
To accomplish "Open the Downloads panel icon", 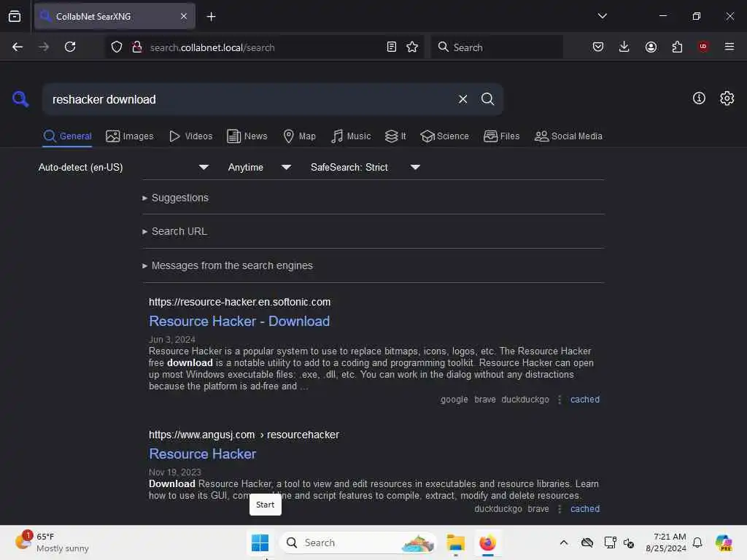I will (624, 47).
